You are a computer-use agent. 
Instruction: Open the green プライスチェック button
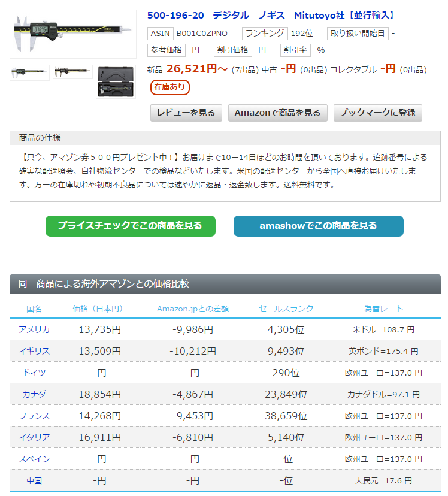[x=130, y=226]
